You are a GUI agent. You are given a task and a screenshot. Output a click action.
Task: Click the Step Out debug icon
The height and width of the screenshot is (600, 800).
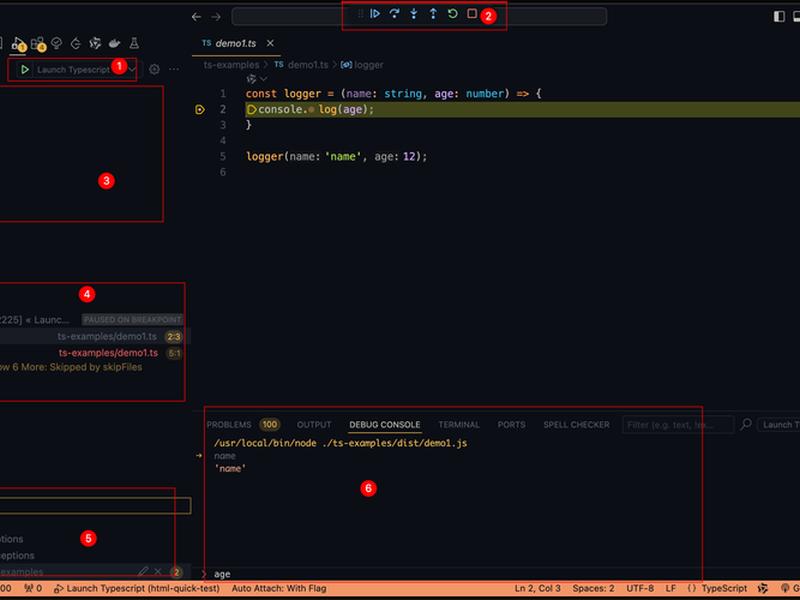pyautogui.click(x=433, y=14)
